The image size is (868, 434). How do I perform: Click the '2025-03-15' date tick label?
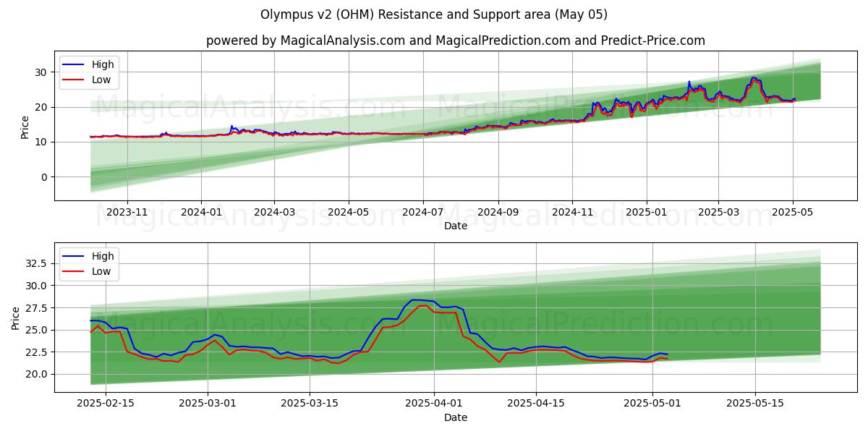coord(310,404)
